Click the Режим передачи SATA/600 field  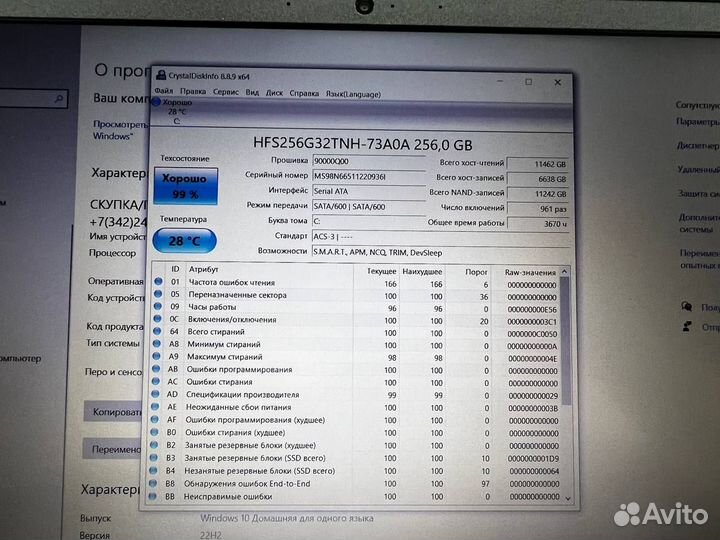(369, 207)
